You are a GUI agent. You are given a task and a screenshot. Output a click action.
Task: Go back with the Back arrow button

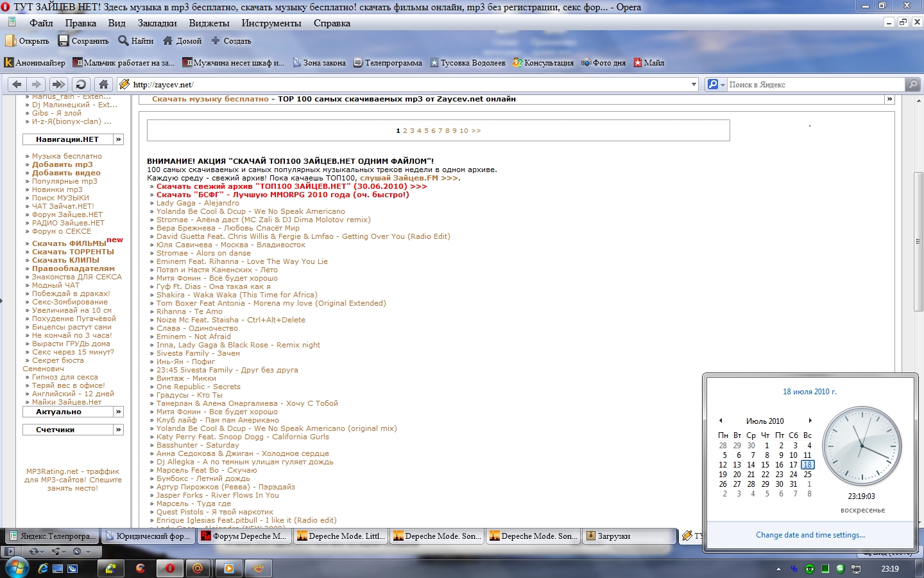17,84
